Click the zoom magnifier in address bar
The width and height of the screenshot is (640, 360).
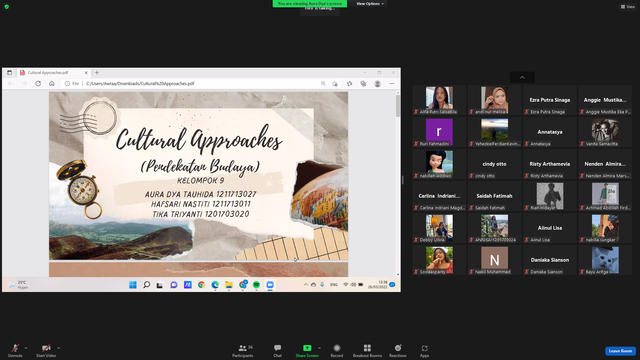point(323,83)
